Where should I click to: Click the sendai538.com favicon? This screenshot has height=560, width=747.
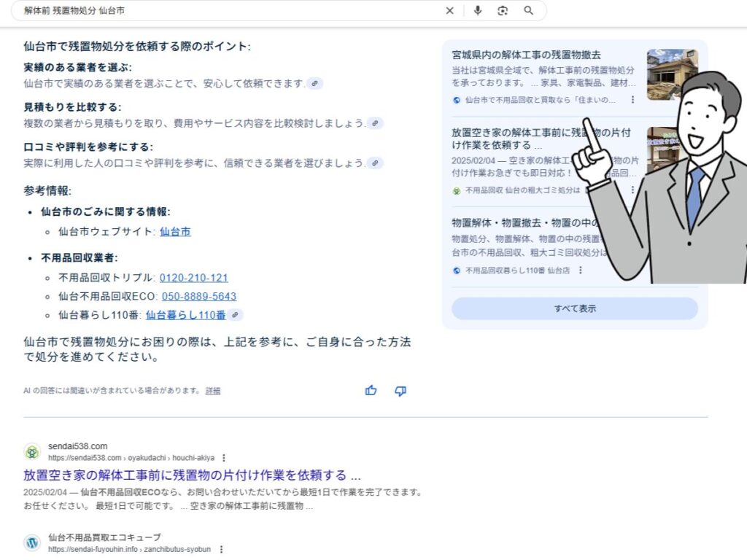click(x=32, y=451)
